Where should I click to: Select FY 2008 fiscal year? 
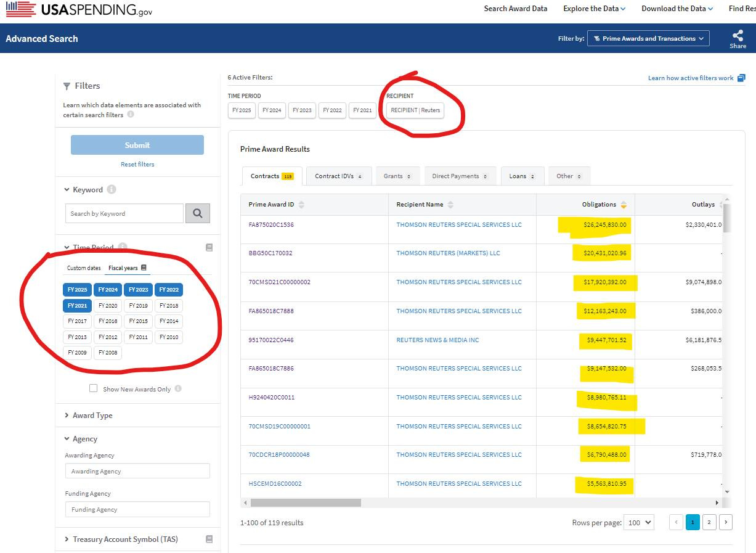point(108,353)
